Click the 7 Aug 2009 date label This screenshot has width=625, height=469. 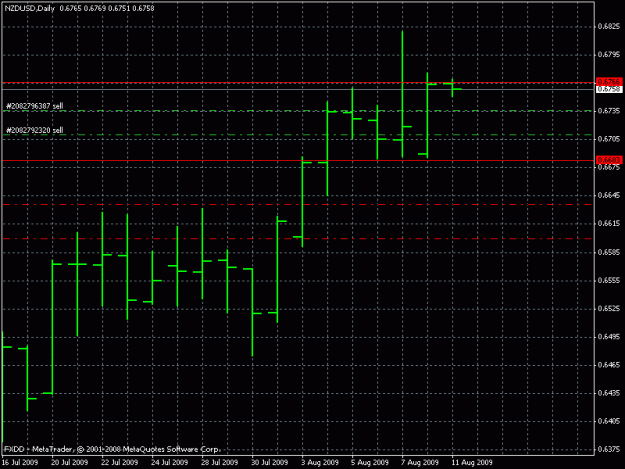(x=420, y=462)
